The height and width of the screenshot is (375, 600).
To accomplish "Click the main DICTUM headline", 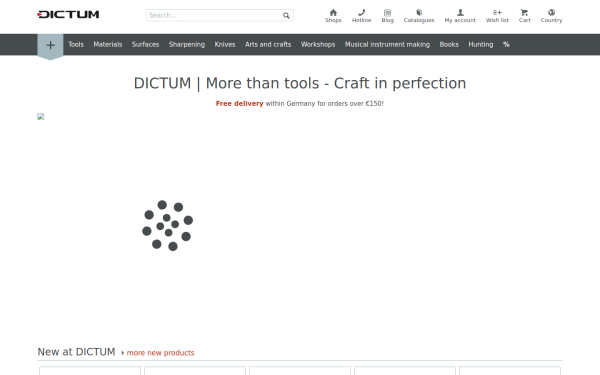I will coord(300,83).
